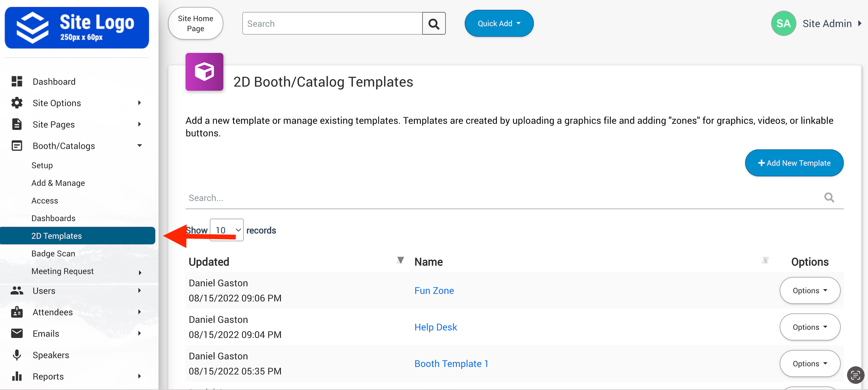Click the Dashboard grid icon
The image size is (868, 390).
(x=17, y=81)
